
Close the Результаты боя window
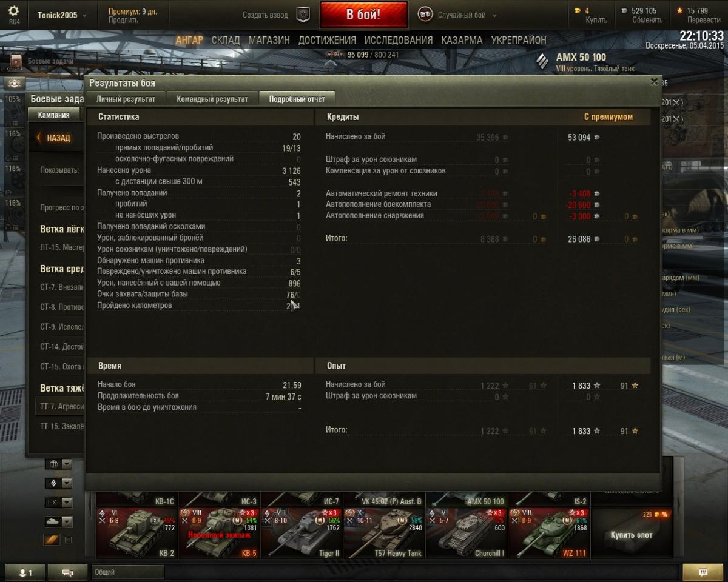point(654,82)
